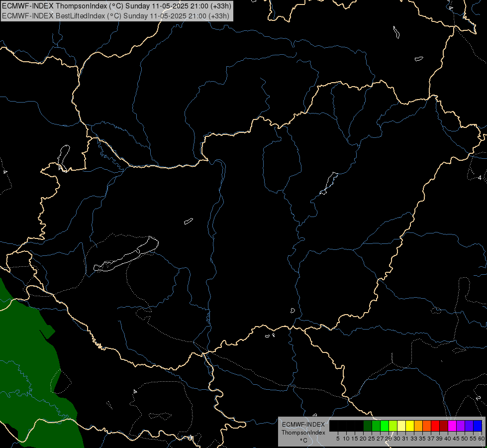The image size is (487, 448).
Task: Pick the orange-red 35–37 legend swatch
Action: (x=426, y=426)
